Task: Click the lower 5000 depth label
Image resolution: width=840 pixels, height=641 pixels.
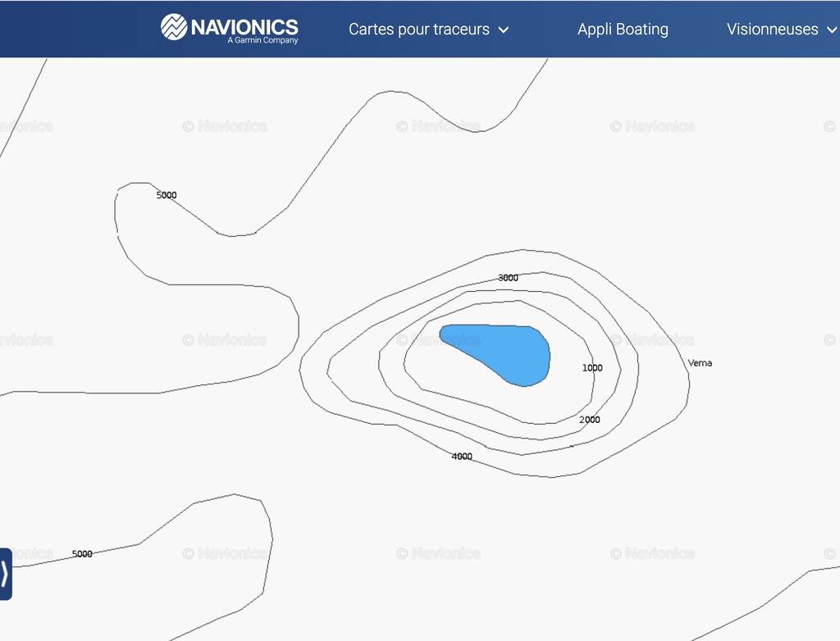Action: [82, 554]
